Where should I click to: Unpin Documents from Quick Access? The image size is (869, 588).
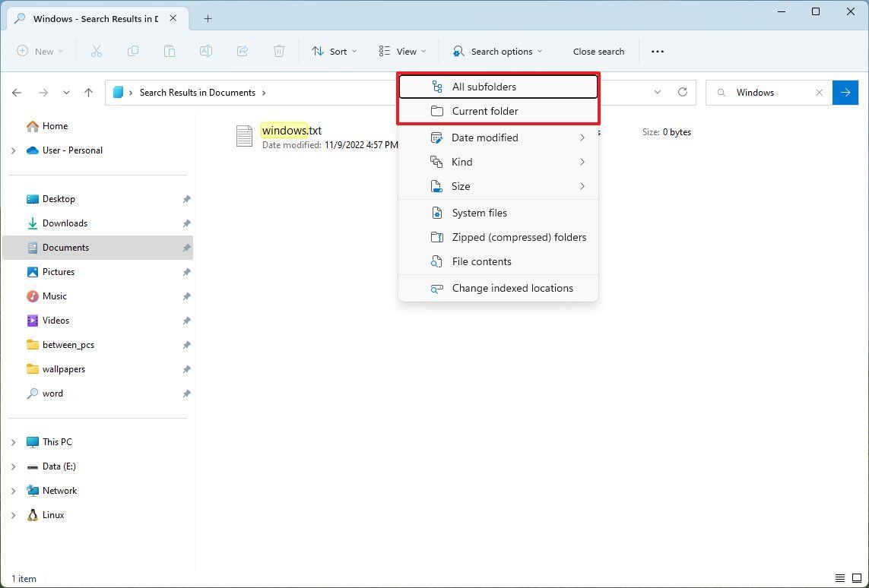pos(186,247)
